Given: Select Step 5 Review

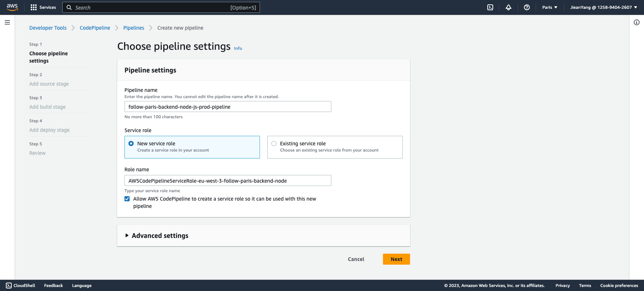Looking at the screenshot, I should tap(37, 153).
